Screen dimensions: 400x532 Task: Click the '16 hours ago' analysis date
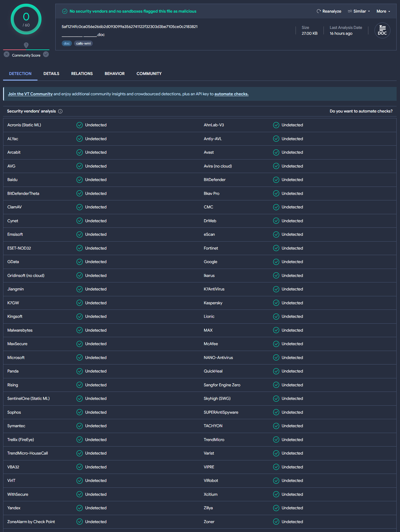coord(341,34)
